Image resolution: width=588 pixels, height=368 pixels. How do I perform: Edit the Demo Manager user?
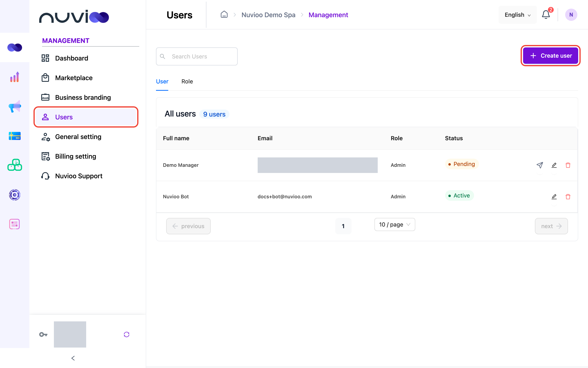pos(554,165)
